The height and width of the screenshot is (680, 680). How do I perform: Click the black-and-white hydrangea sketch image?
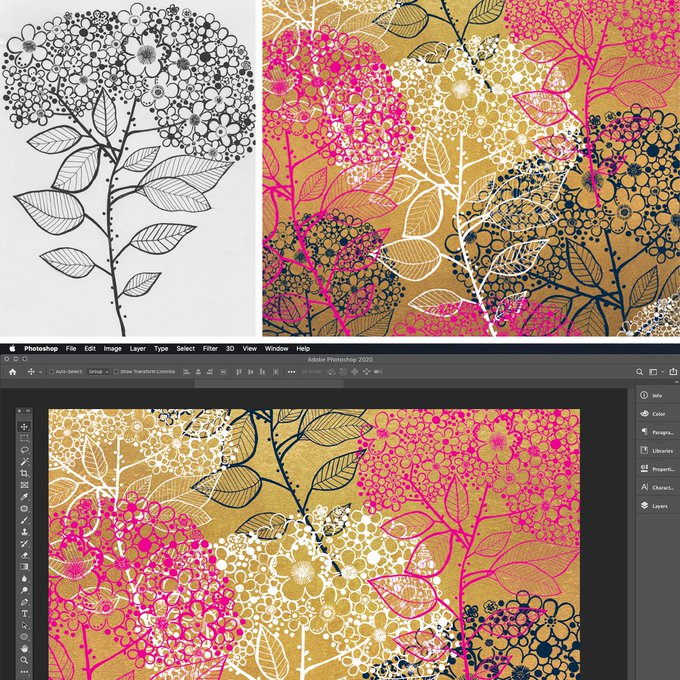pos(128,168)
